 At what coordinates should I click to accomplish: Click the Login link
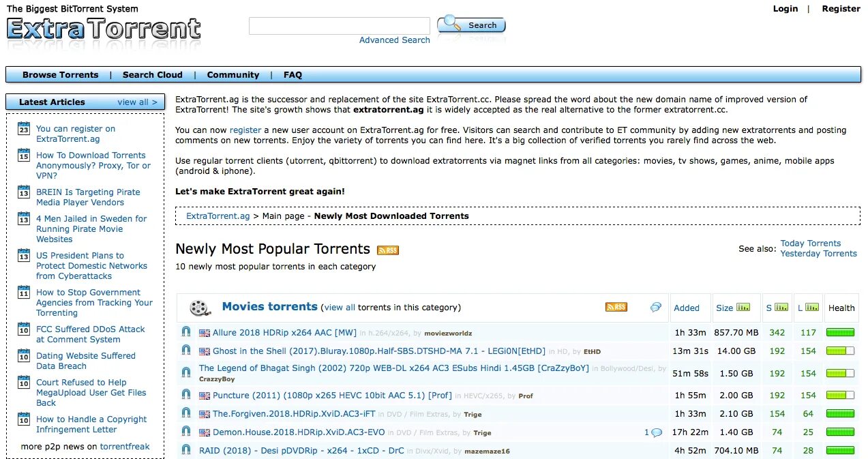pos(785,9)
